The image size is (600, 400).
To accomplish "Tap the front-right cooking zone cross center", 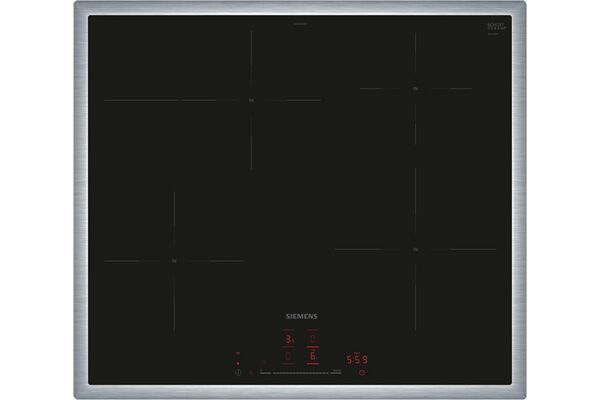I will pos(416,250).
